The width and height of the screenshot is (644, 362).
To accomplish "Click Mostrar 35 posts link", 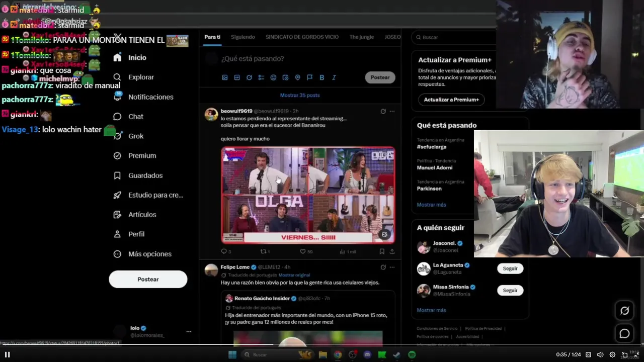I will tap(300, 95).
